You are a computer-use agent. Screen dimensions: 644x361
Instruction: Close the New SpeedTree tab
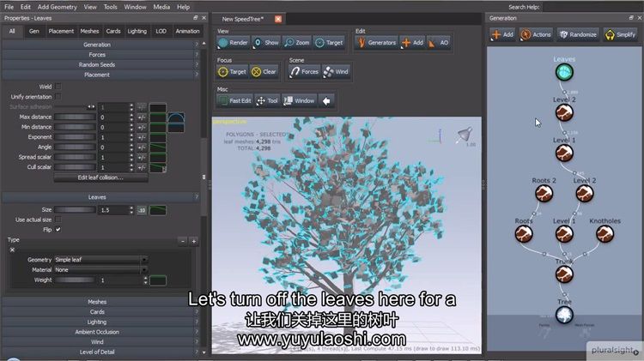(x=278, y=19)
